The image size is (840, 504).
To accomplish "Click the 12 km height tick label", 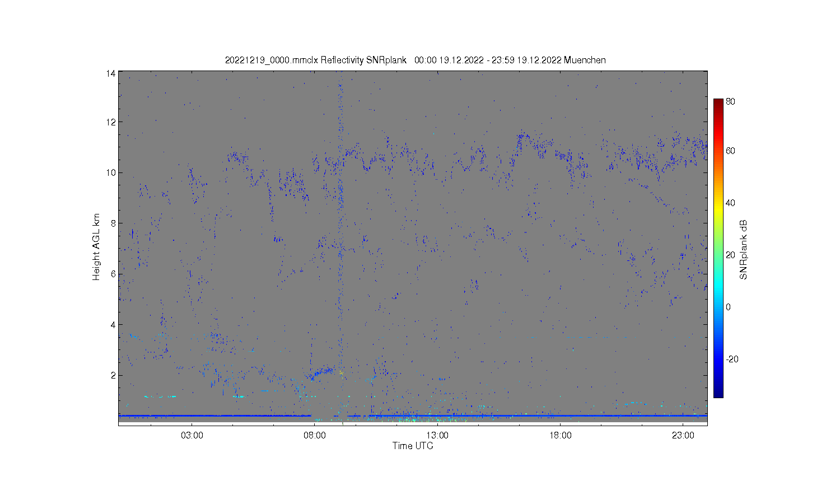I will (x=111, y=122).
